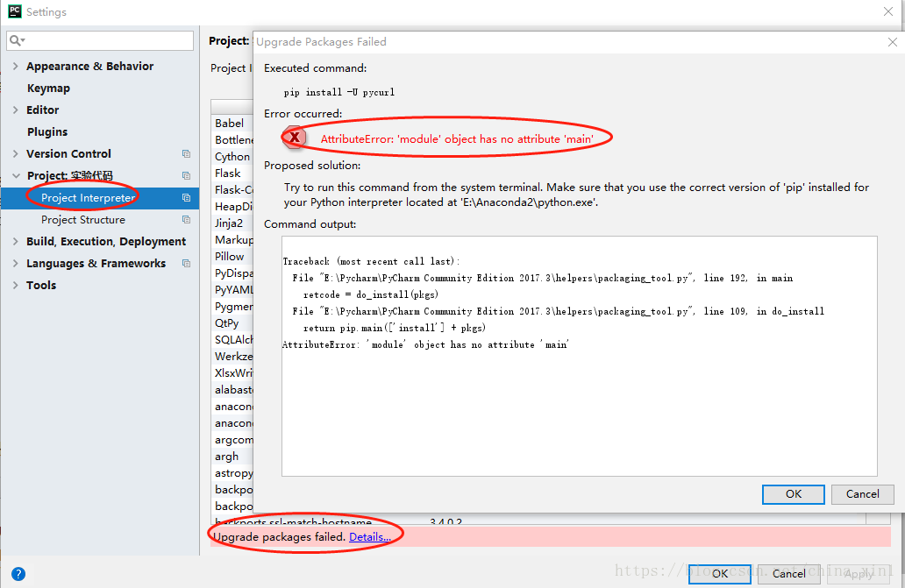Select Project Structure in the tree
Image resolution: width=905 pixels, height=588 pixels.
click(83, 220)
